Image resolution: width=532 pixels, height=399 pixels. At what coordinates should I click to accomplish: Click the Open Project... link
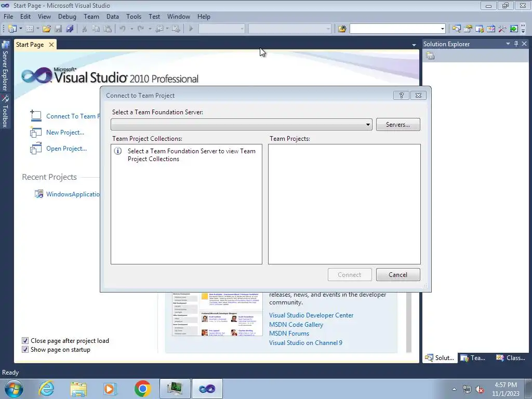66,148
